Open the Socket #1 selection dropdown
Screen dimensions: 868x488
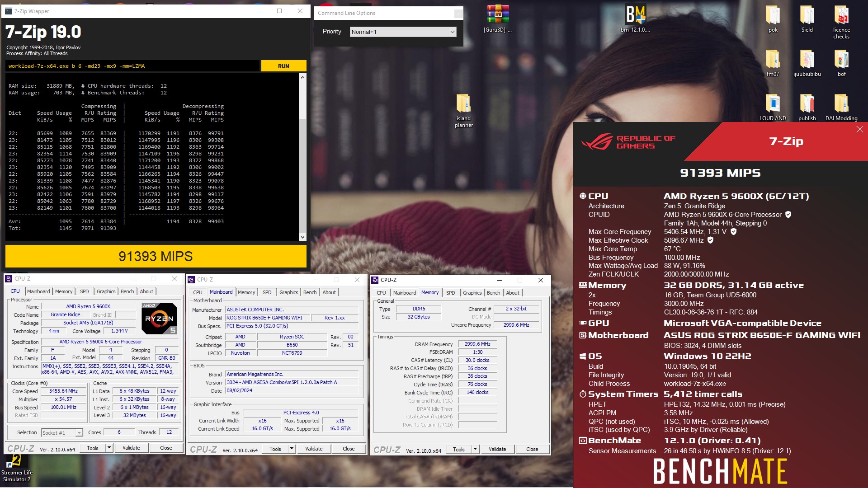(62, 432)
